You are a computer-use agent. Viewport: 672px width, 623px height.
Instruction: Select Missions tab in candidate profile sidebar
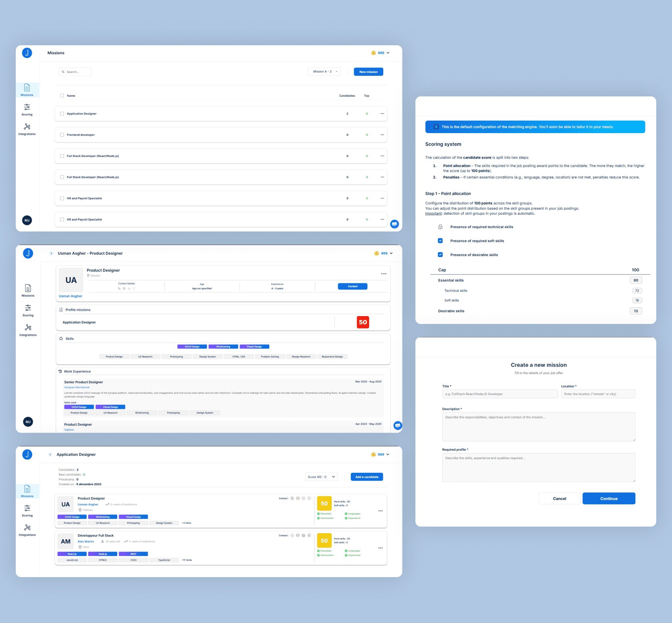[x=28, y=290]
